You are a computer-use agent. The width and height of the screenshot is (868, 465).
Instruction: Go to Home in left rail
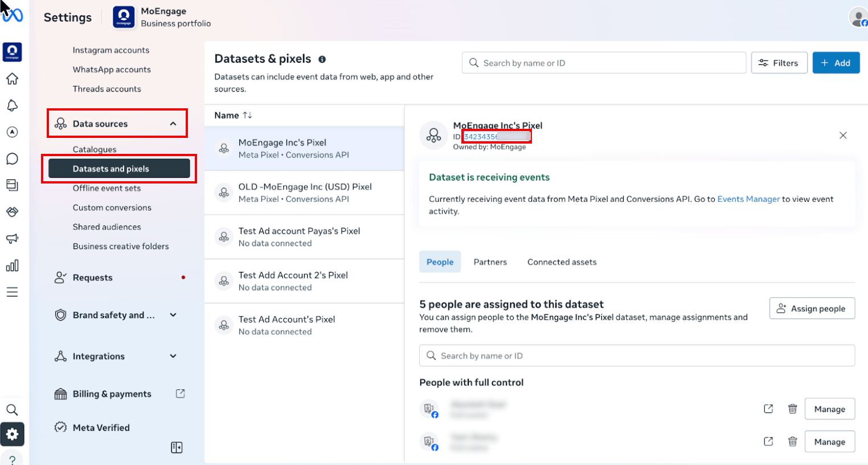(13, 79)
